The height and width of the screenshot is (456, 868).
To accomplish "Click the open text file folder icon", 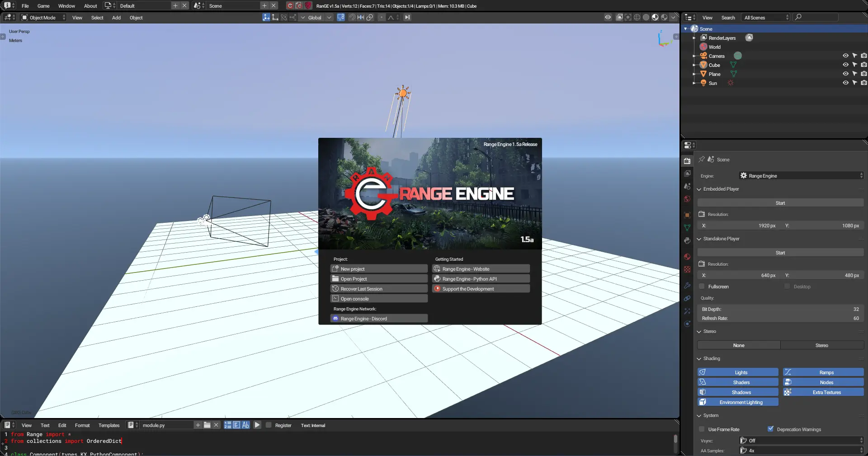I will coord(207,425).
